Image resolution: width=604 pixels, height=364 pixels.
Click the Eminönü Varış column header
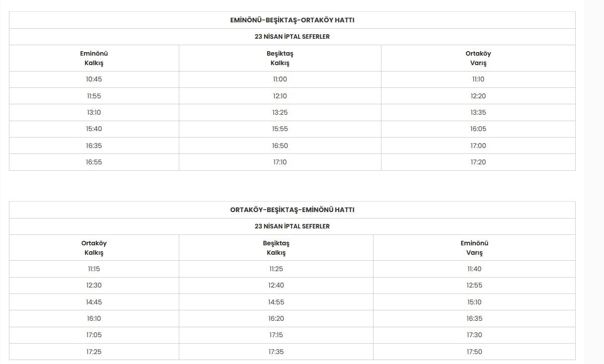click(474, 248)
